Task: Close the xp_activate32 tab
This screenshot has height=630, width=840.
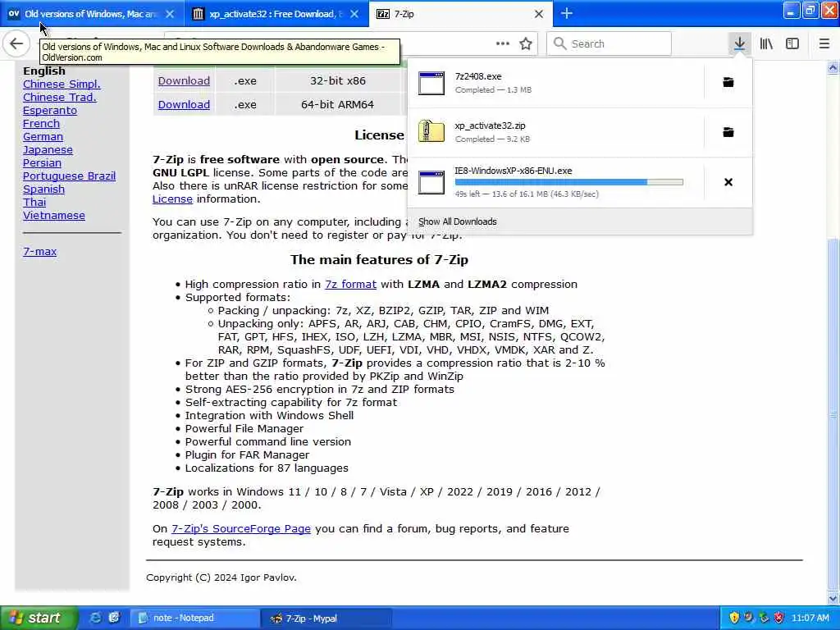Action: tap(354, 14)
